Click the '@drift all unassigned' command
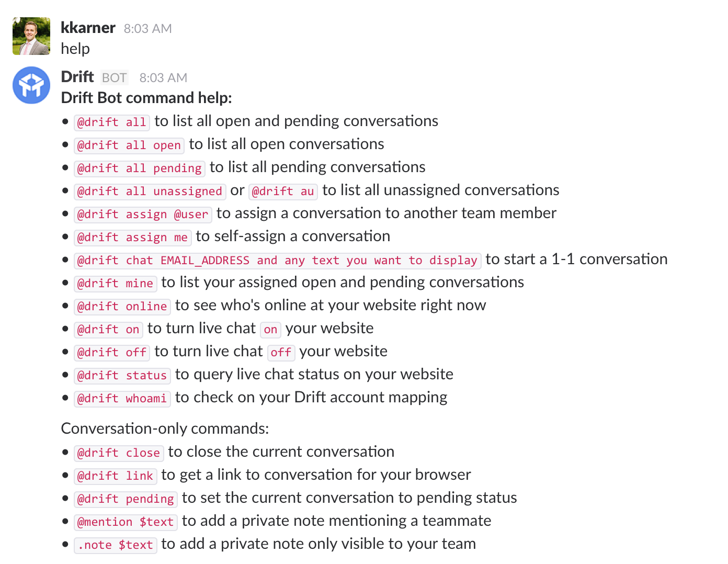This screenshot has width=728, height=564. (x=150, y=191)
